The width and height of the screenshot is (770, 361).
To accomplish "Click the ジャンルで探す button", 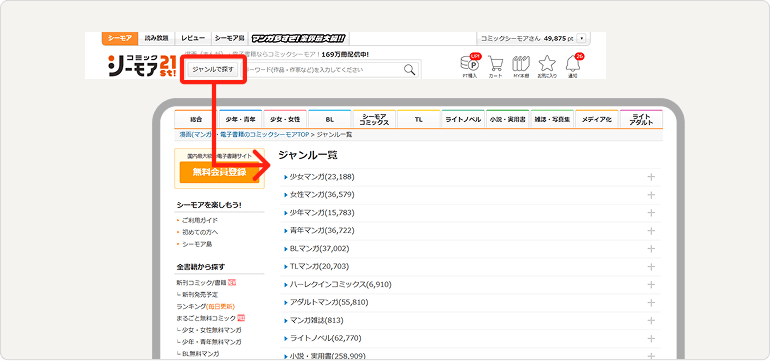I will (x=213, y=69).
